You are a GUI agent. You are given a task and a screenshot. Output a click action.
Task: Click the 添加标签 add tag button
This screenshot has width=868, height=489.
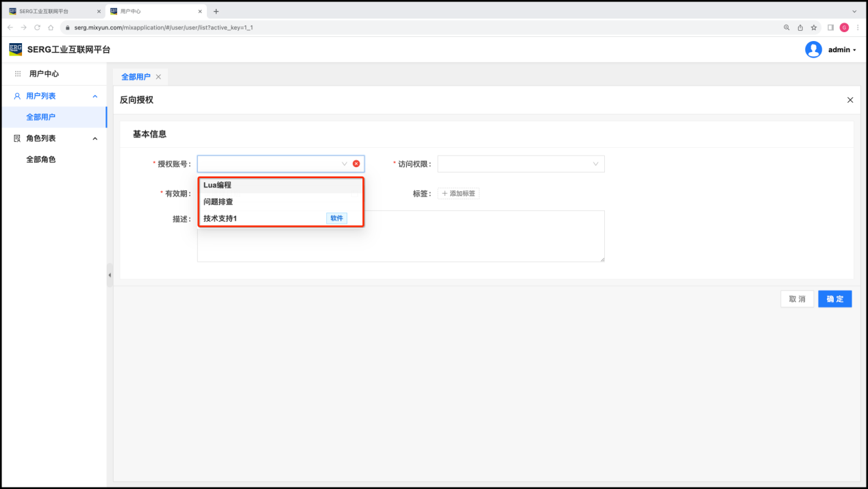[458, 193]
